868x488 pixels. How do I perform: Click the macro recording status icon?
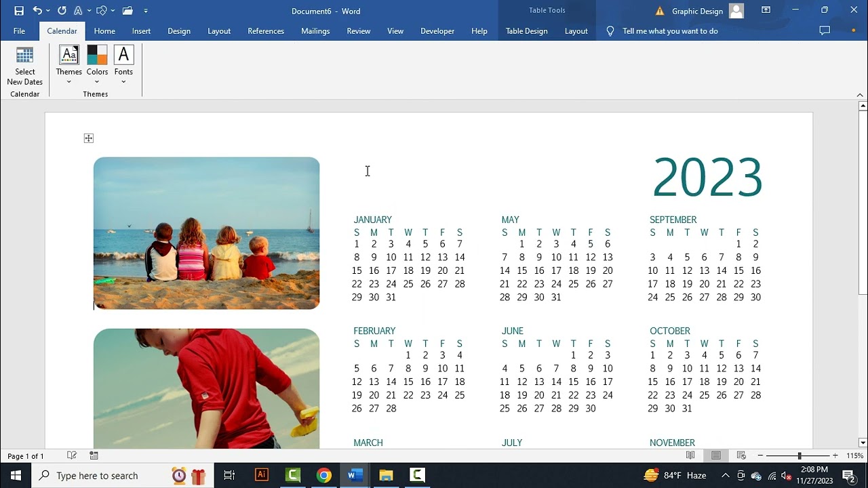[94, 455]
